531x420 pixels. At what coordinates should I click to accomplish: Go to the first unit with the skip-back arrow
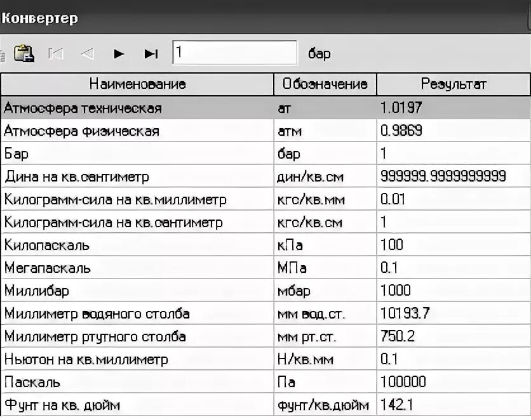(x=56, y=53)
